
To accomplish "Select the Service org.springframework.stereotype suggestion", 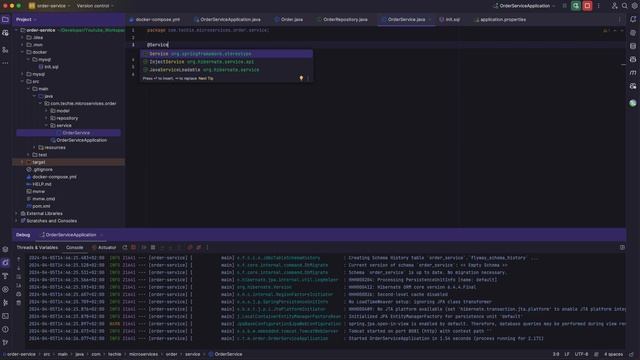I will pyautogui.click(x=227, y=54).
